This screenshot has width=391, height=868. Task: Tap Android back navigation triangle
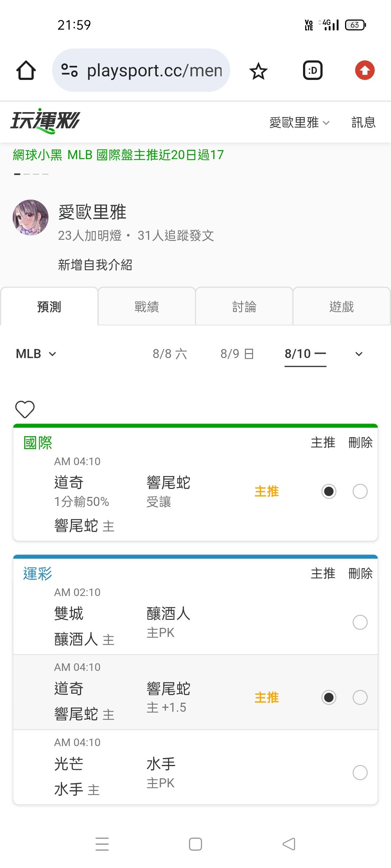(289, 844)
